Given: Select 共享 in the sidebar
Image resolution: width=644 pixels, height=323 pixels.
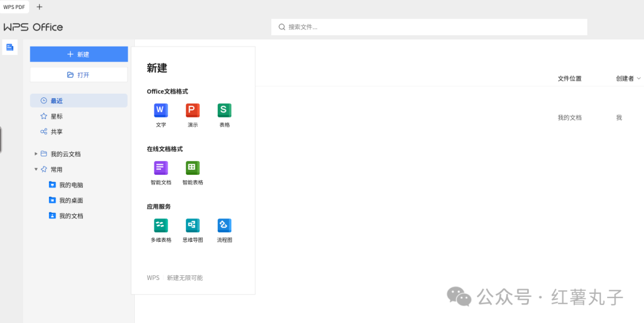Looking at the screenshot, I should tap(79, 132).
